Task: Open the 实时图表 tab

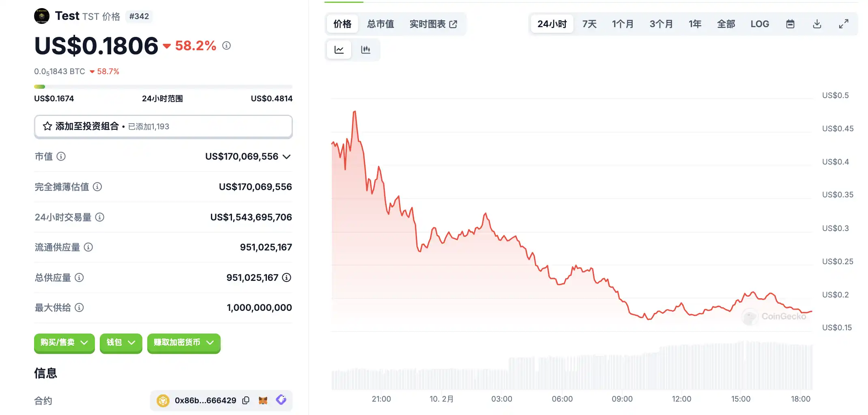Action: [433, 24]
